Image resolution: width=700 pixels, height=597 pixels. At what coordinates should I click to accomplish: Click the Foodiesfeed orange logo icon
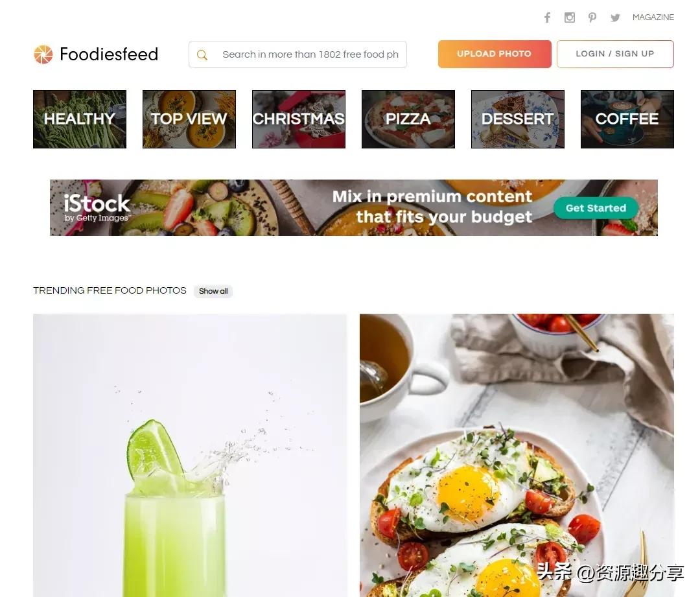43,54
